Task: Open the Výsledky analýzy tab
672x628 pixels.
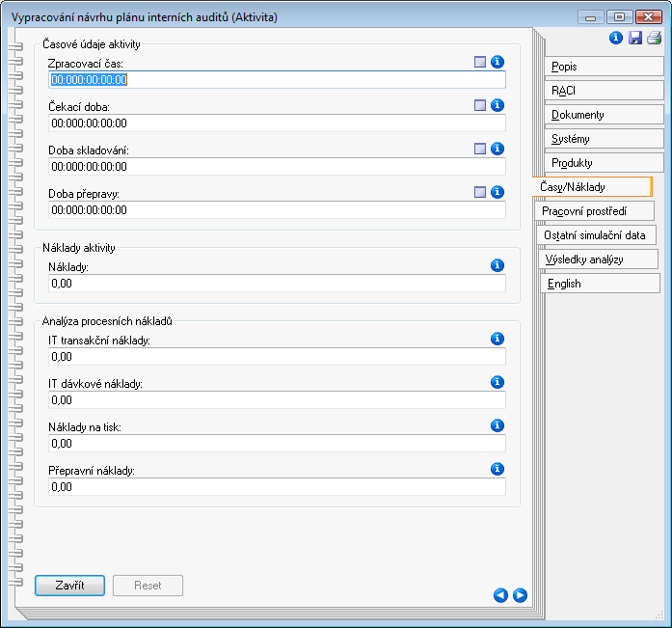Action: click(599, 259)
